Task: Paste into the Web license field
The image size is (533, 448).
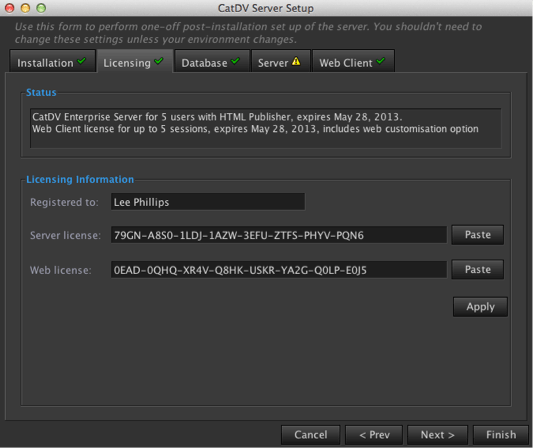Action: coord(477,270)
